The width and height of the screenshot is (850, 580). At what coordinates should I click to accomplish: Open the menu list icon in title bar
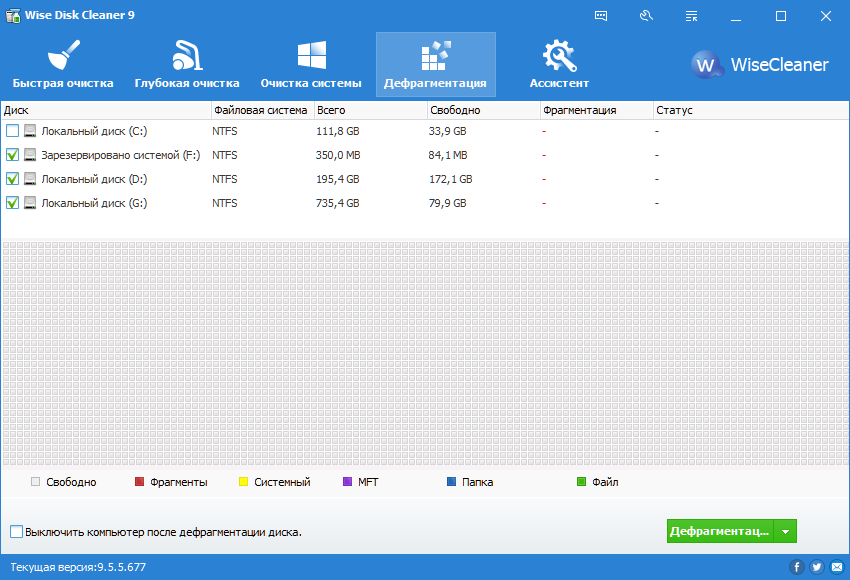(x=691, y=16)
